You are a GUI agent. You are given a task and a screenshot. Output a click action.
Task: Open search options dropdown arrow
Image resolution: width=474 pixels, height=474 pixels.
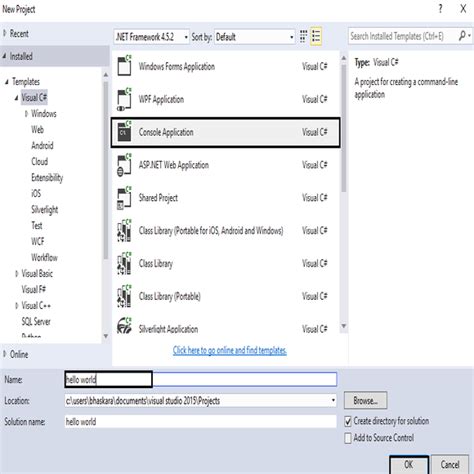[x=469, y=35]
